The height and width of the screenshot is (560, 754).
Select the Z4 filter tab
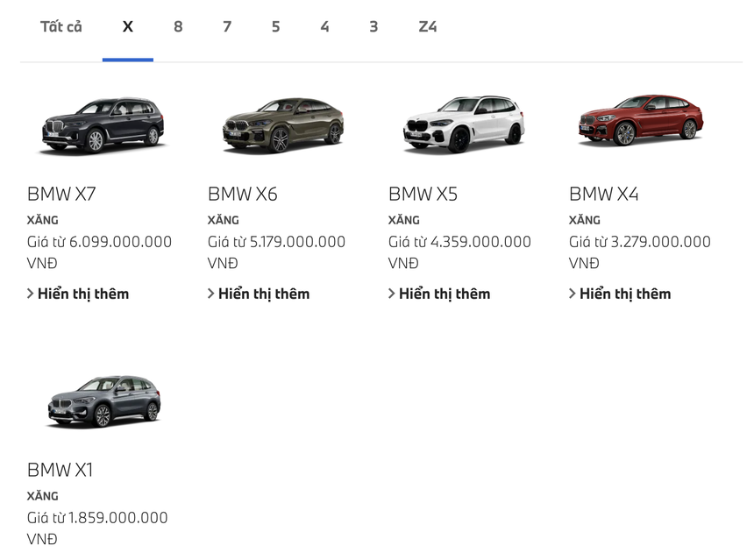pos(429,26)
